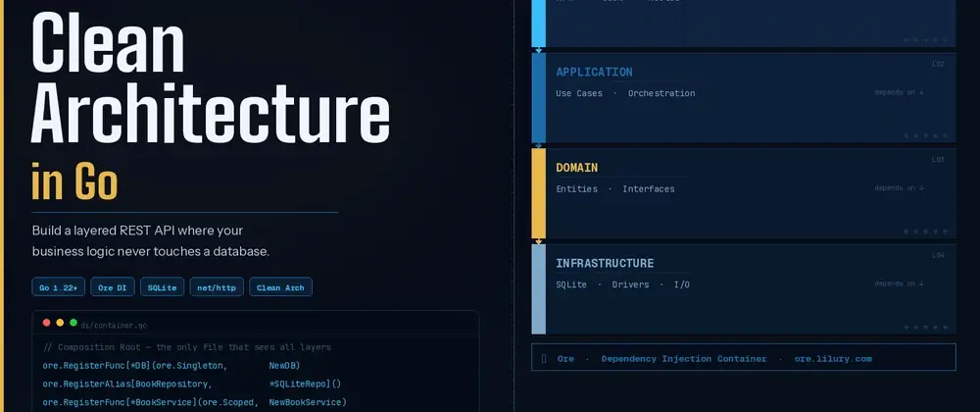
Task: Click the INFRASTRUCTURE layer heading
Action: coord(605,263)
